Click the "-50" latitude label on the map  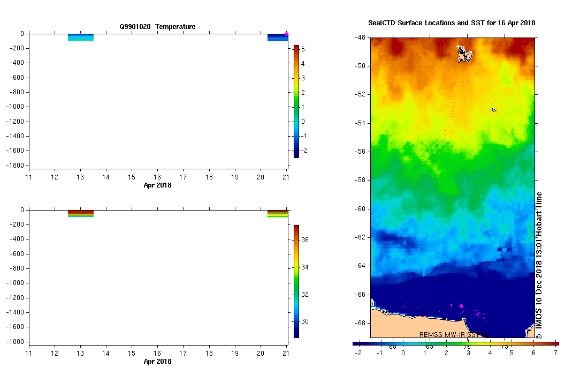pyautogui.click(x=360, y=66)
